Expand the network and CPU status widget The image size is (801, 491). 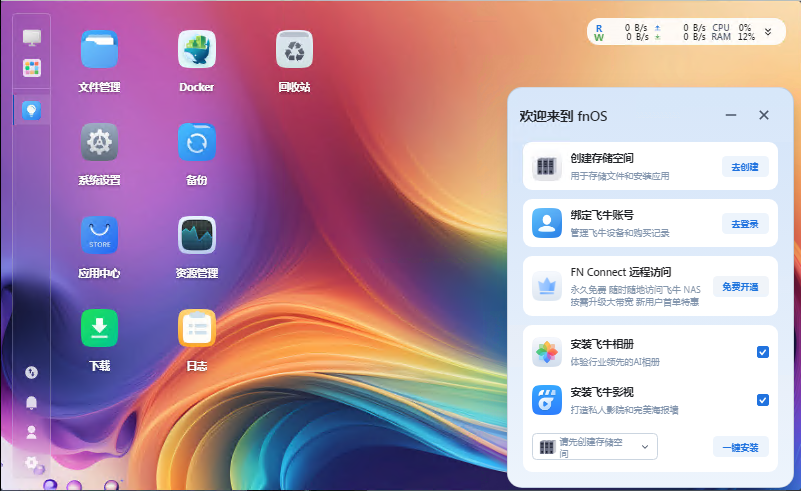coord(768,32)
